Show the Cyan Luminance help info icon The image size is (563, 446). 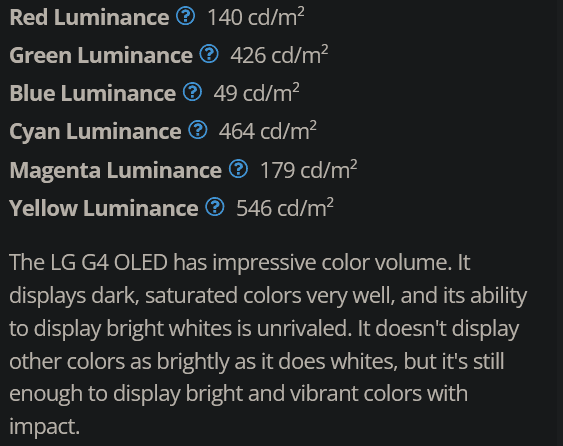[198, 130]
